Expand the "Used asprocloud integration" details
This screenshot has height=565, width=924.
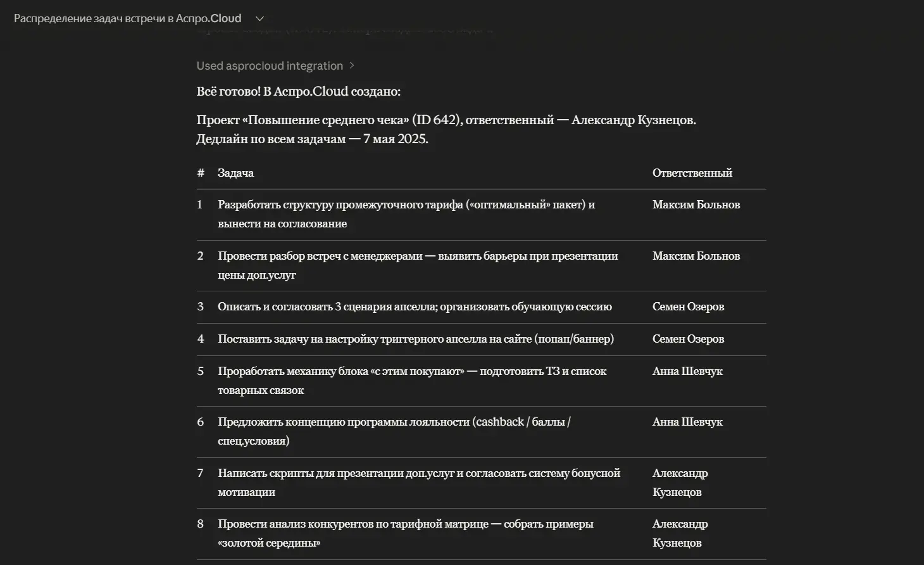pos(270,66)
